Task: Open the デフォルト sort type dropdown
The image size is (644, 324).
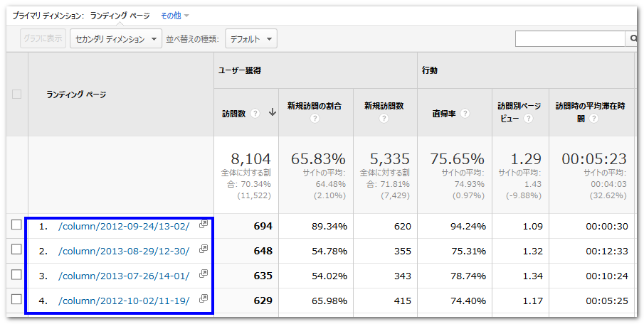Action: coord(250,39)
